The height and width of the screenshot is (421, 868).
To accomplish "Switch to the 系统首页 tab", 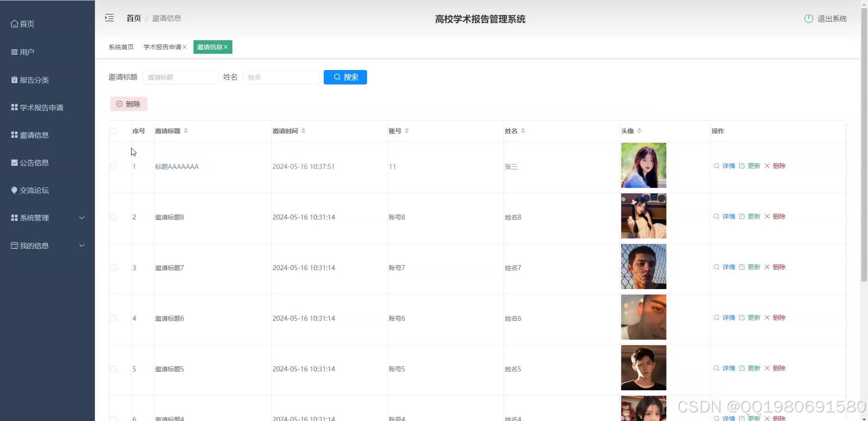I will click(x=121, y=47).
